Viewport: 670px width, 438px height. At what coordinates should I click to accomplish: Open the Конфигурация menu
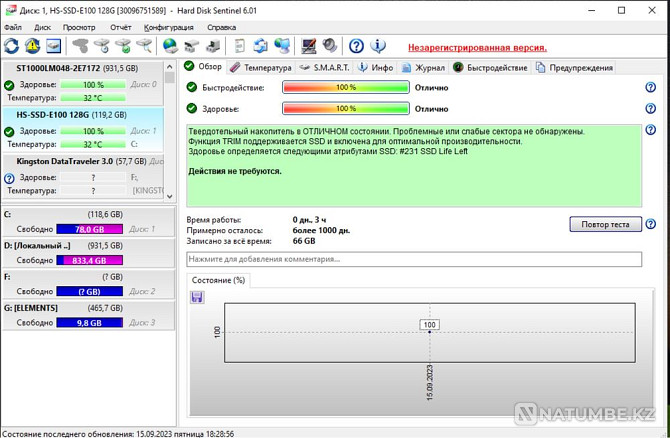point(168,27)
